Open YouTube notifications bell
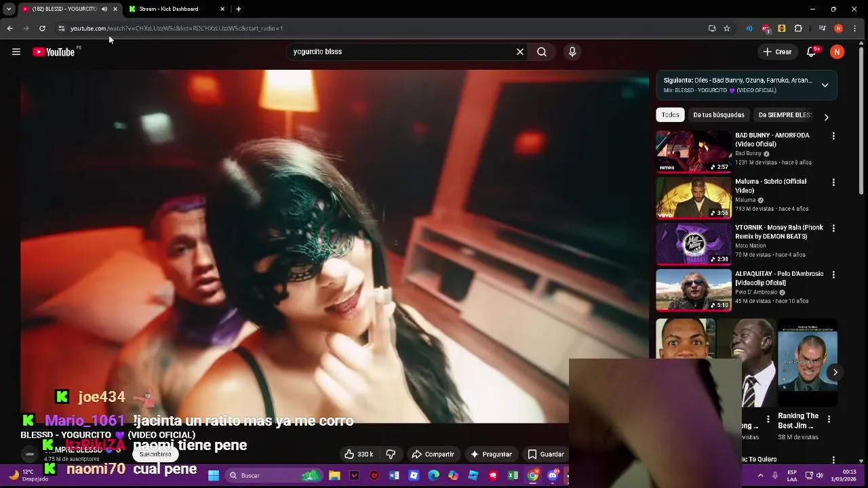Image resolution: width=868 pixels, height=488 pixels. [x=812, y=52]
